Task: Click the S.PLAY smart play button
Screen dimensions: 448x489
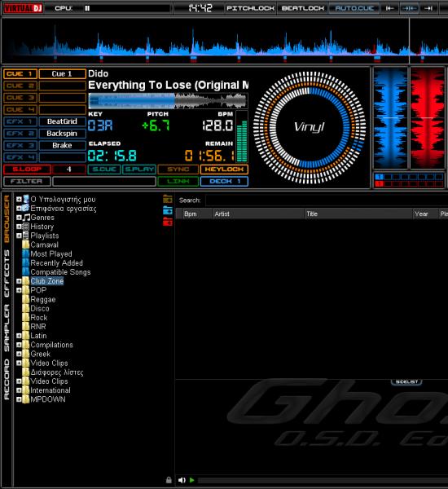Action: pyautogui.click(x=139, y=170)
